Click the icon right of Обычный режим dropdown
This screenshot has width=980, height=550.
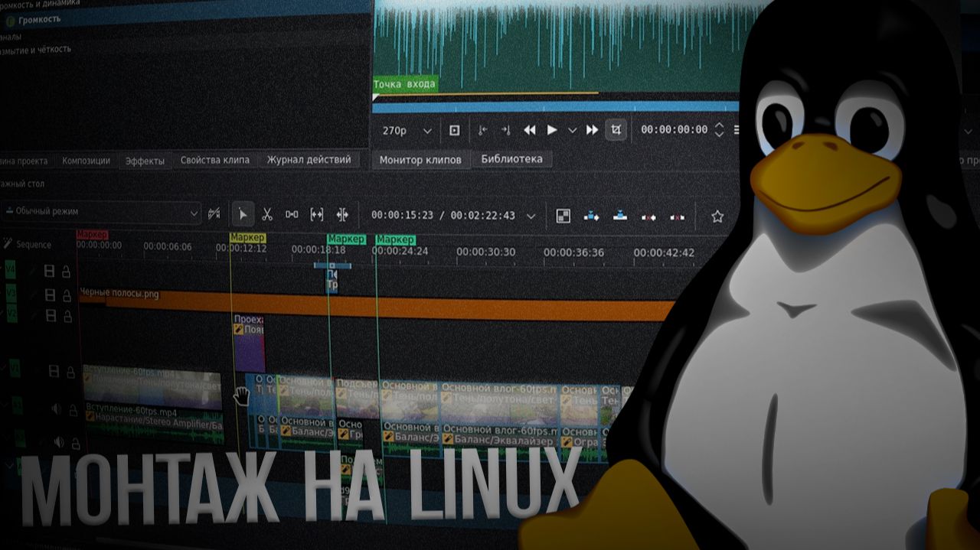coord(214,213)
